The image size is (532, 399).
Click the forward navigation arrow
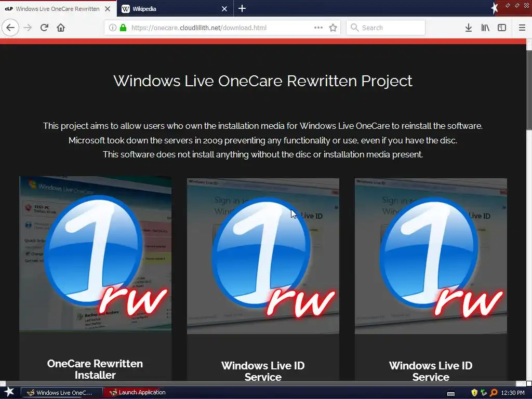point(28,28)
